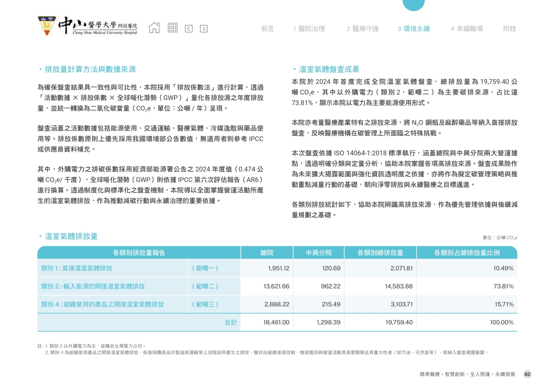
Task: Switch to 1 醫院治理 chapter
Action: point(309,29)
